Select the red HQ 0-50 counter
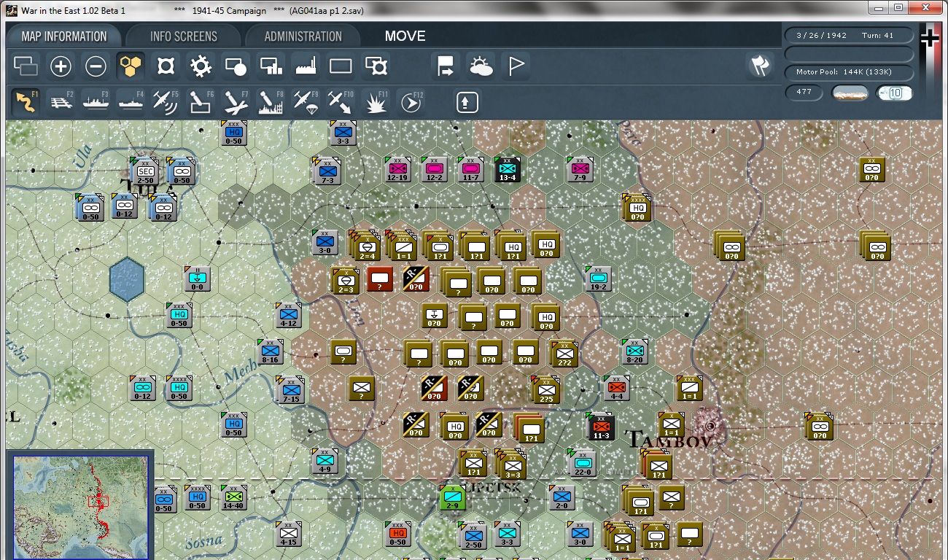The height and width of the screenshot is (560, 948). [397, 534]
